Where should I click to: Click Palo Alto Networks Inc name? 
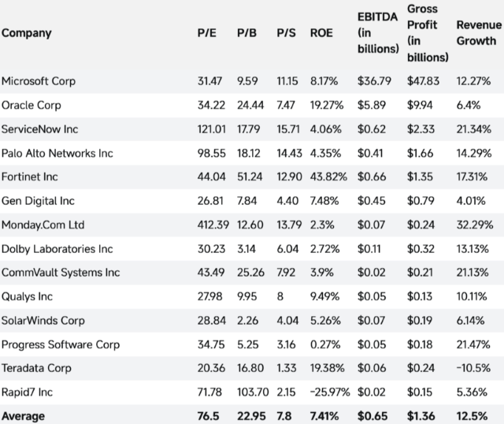[x=57, y=153]
